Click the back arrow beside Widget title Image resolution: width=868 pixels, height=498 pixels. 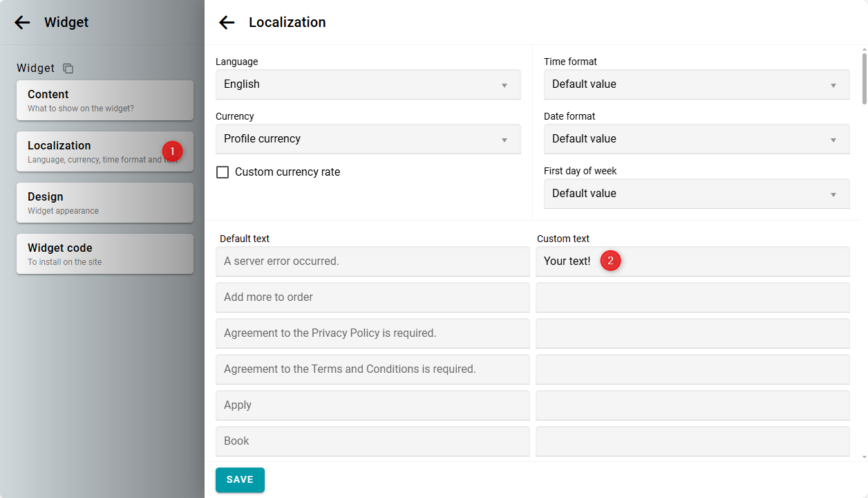[x=22, y=22]
